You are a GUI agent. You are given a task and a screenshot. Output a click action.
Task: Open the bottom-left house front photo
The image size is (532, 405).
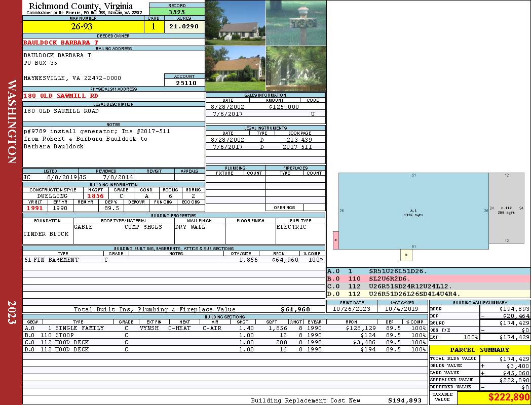pyautogui.click(x=235, y=68)
